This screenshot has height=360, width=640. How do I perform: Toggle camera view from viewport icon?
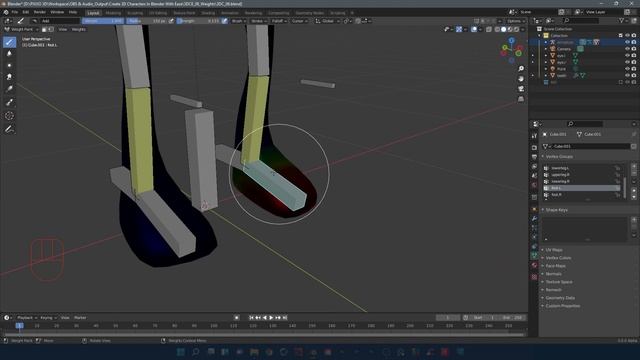click(521, 89)
